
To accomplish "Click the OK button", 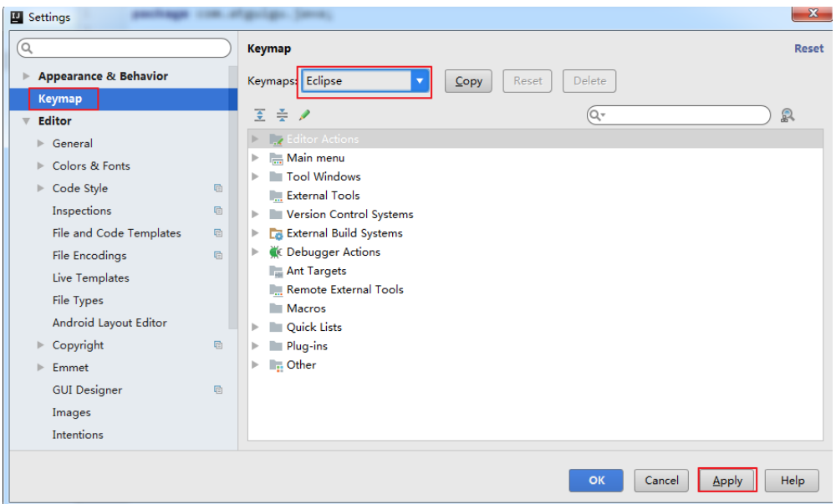I will coord(596,481).
